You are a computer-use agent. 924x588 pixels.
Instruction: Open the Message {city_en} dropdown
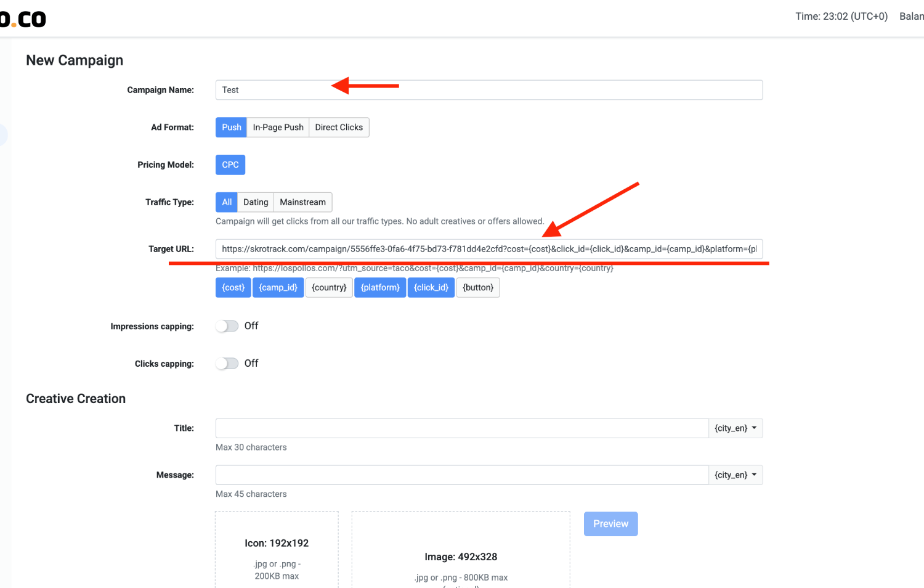[x=736, y=475]
